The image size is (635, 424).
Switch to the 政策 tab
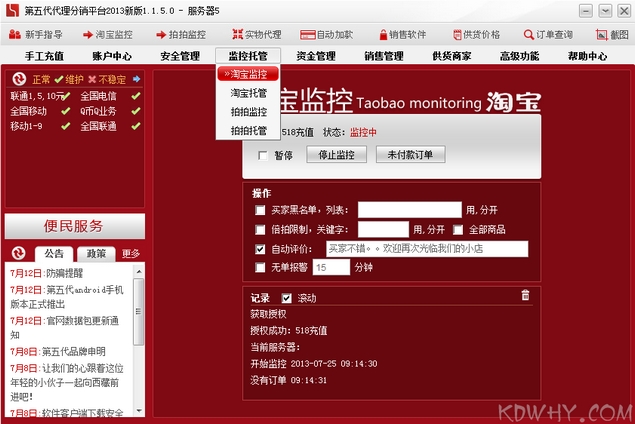tap(96, 253)
